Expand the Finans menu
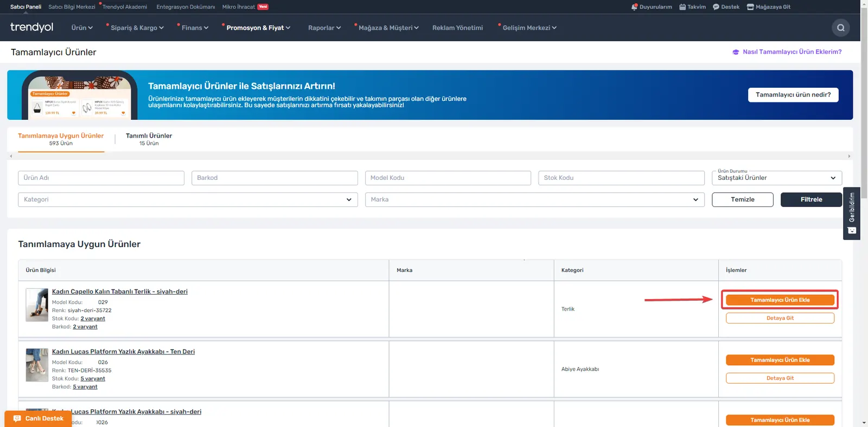 click(x=195, y=28)
